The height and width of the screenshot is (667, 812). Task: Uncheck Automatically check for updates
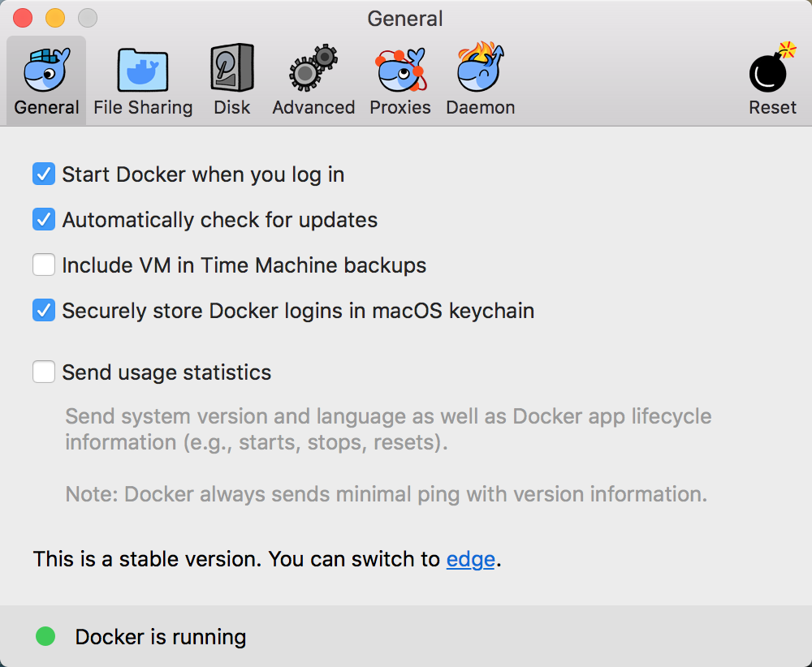pyautogui.click(x=43, y=219)
